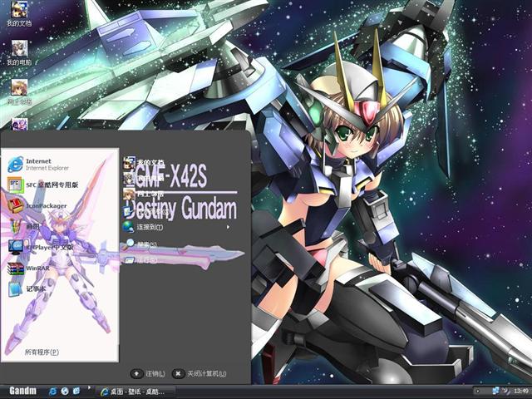Open 网上邻居 desktop icon
Viewport: 532px width, 399px height.
click(x=19, y=92)
